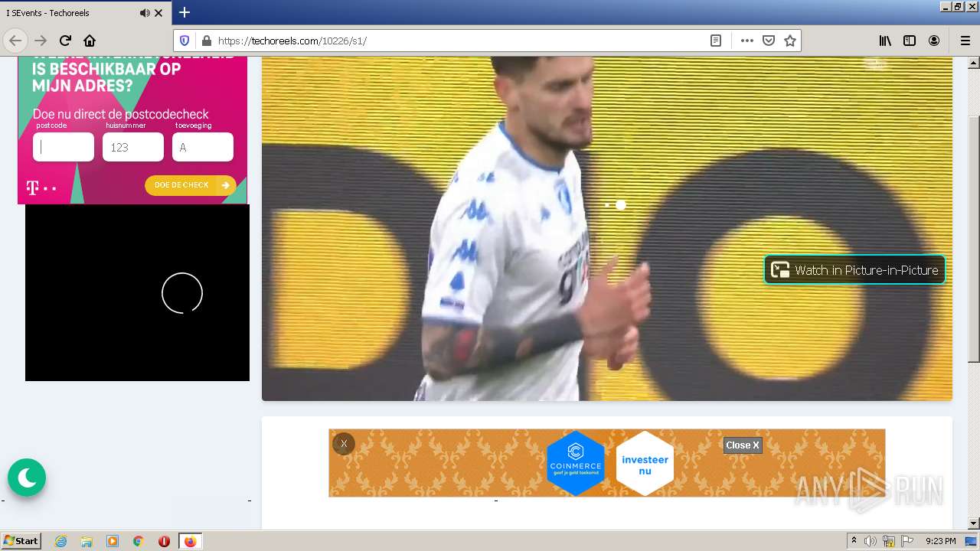Go forward to the next page
The height and width of the screenshot is (551, 980).
coord(41,41)
